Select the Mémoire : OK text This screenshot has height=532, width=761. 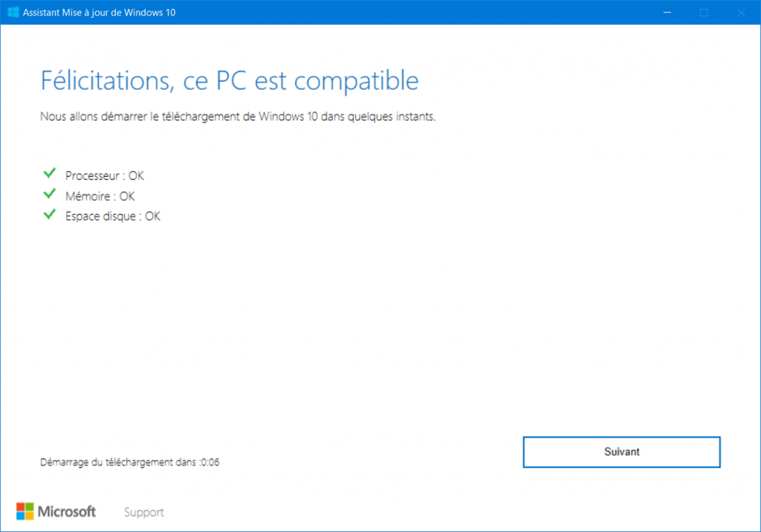[x=100, y=196]
